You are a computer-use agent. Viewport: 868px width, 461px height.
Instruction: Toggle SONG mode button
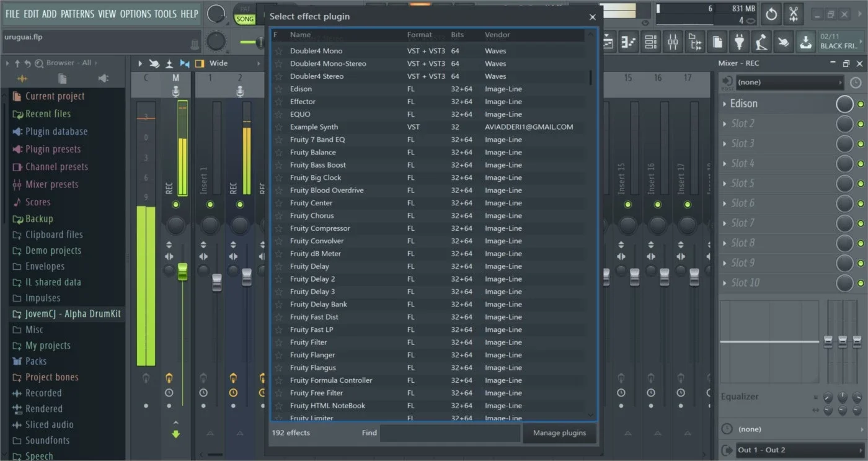click(x=245, y=19)
